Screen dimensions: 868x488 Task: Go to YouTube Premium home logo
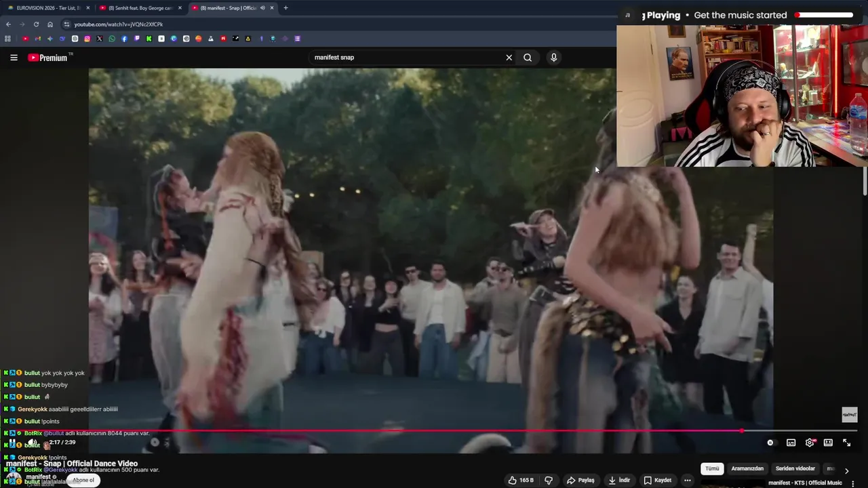click(x=48, y=58)
